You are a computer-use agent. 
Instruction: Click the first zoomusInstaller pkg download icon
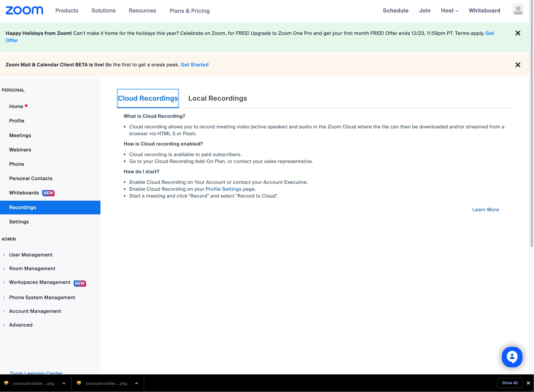6,383
